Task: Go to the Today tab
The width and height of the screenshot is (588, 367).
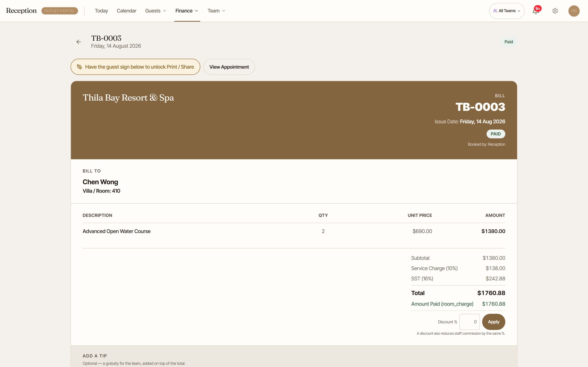Action: [101, 11]
